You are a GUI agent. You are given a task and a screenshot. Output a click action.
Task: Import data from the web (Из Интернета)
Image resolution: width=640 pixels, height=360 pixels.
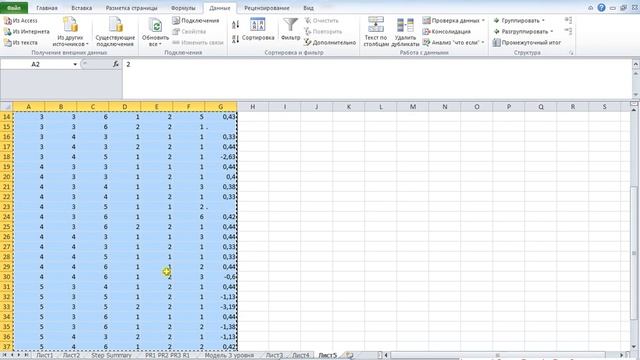[27, 31]
